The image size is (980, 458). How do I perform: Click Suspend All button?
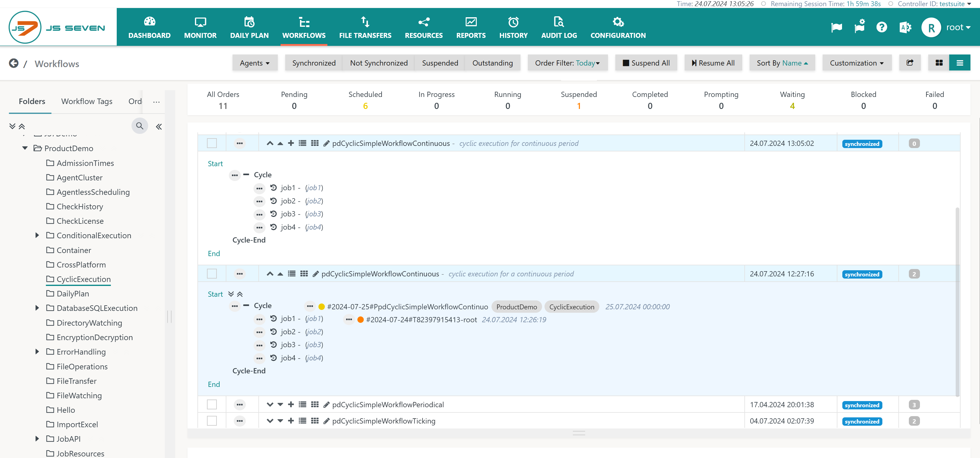coord(646,63)
